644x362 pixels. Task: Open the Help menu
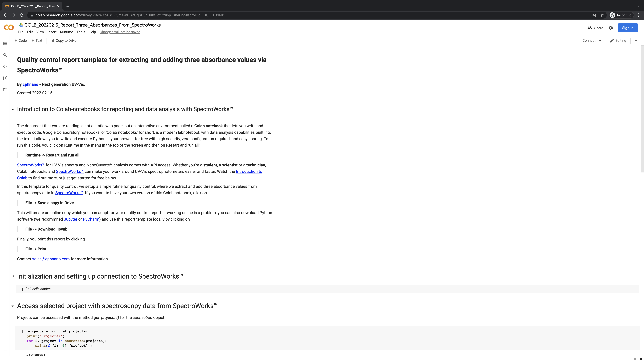coord(92,32)
